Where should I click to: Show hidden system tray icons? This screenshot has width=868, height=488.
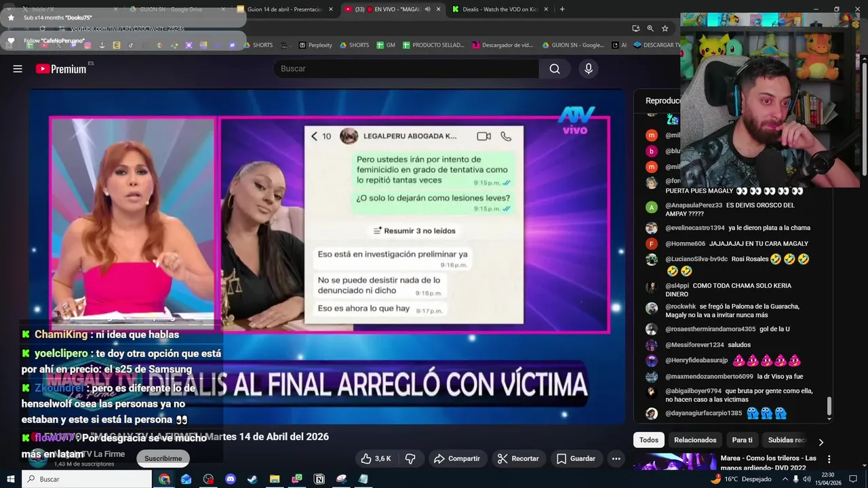[x=785, y=479]
